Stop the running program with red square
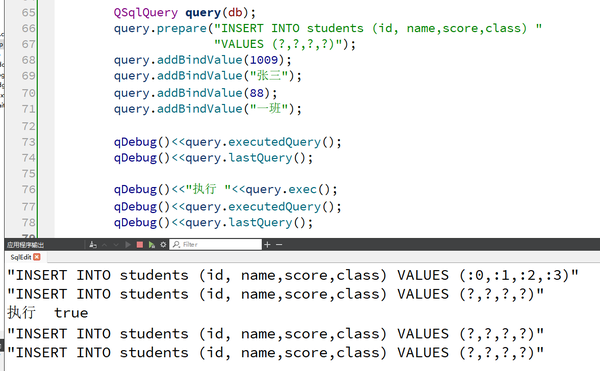 point(140,244)
